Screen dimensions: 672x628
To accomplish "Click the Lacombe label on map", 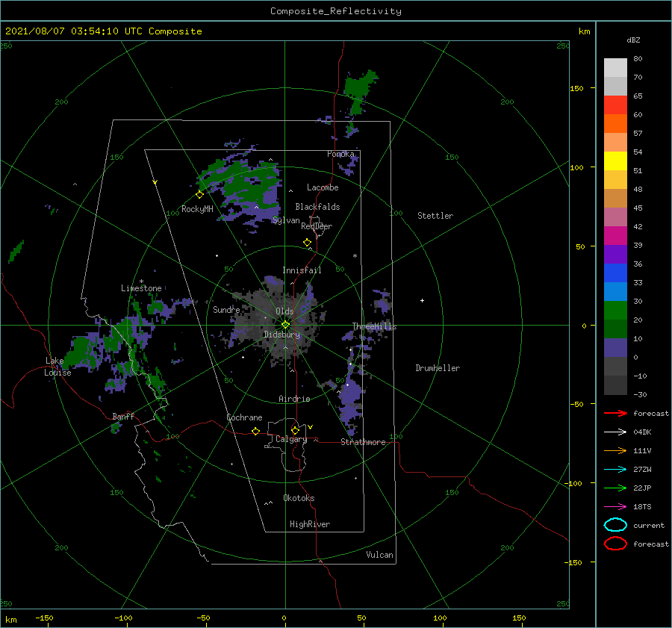I will coord(323,187).
